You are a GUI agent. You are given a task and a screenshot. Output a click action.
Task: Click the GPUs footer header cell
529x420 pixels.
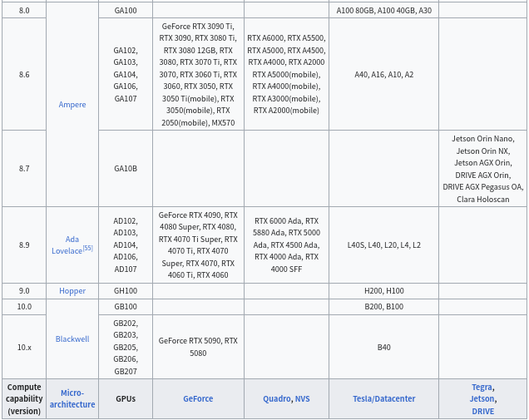[x=126, y=398]
